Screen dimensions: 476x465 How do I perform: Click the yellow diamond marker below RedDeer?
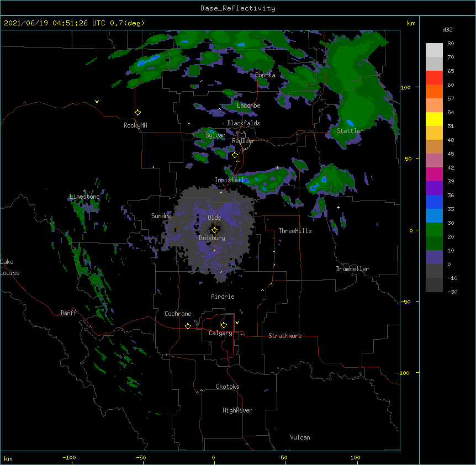[x=235, y=155]
